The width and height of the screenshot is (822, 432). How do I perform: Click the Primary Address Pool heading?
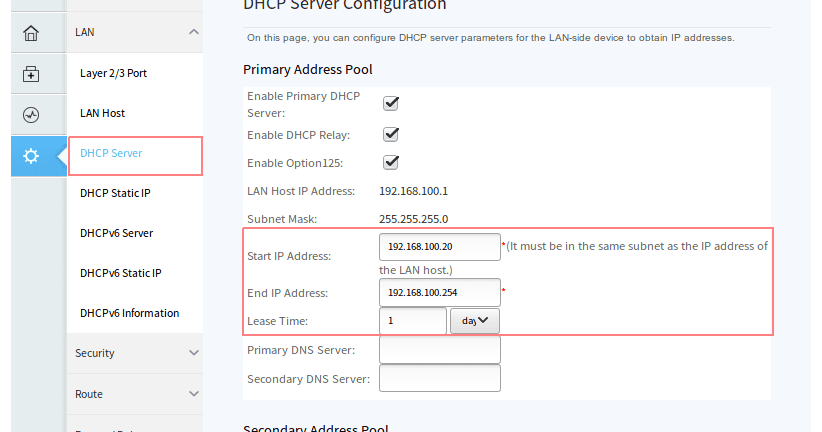tap(308, 70)
